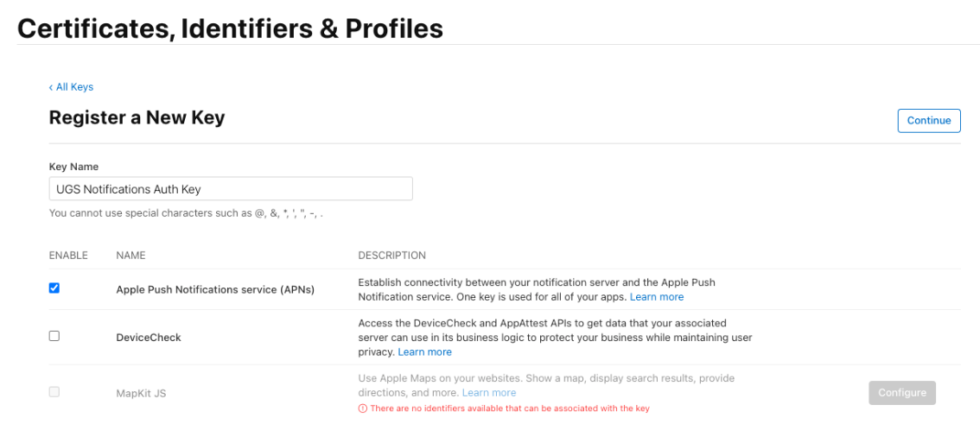Click the Apple Push Notifications service (APNs) name
This screenshot has width=980, height=424.
215,290
